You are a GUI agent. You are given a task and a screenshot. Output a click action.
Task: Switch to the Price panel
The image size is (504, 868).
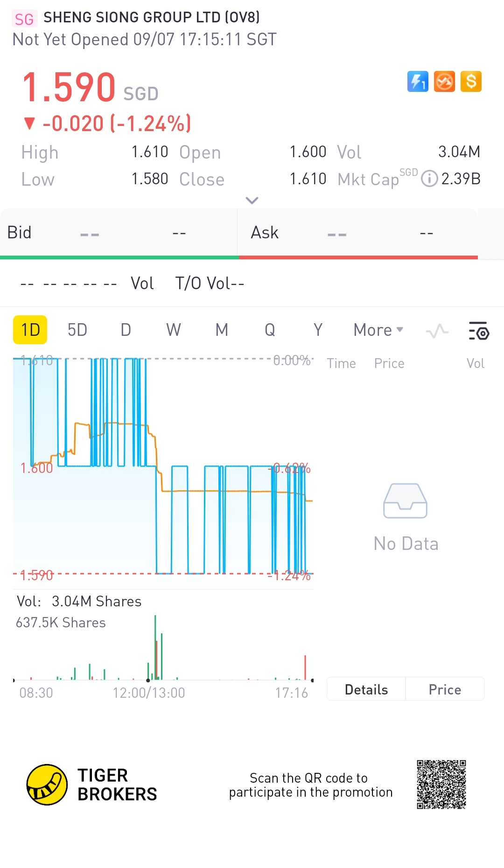click(445, 689)
